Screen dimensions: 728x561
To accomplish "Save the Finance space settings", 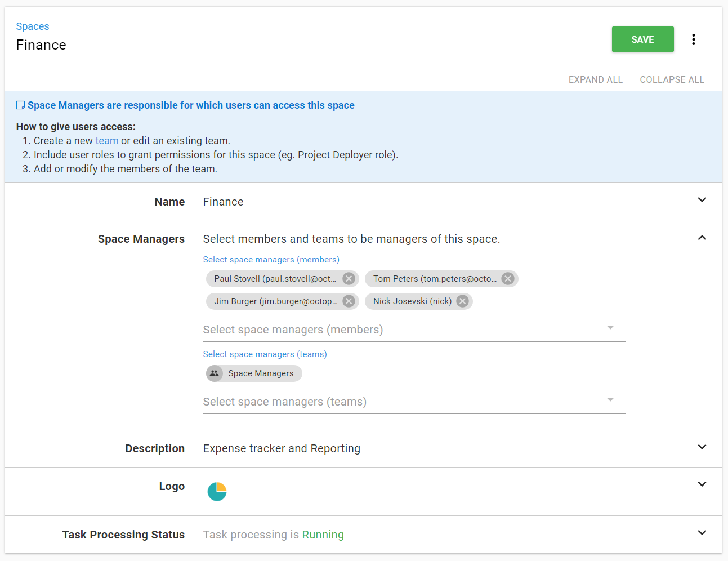I will tap(642, 39).
